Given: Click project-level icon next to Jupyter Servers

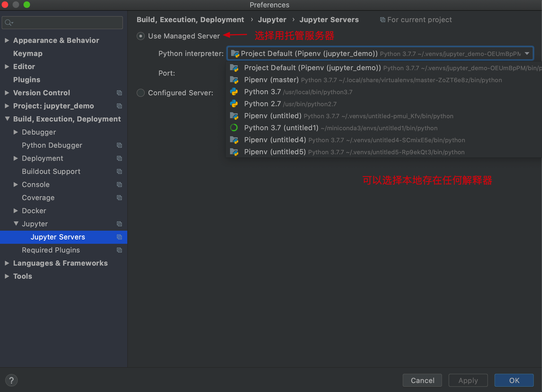Looking at the screenshot, I should (119, 237).
